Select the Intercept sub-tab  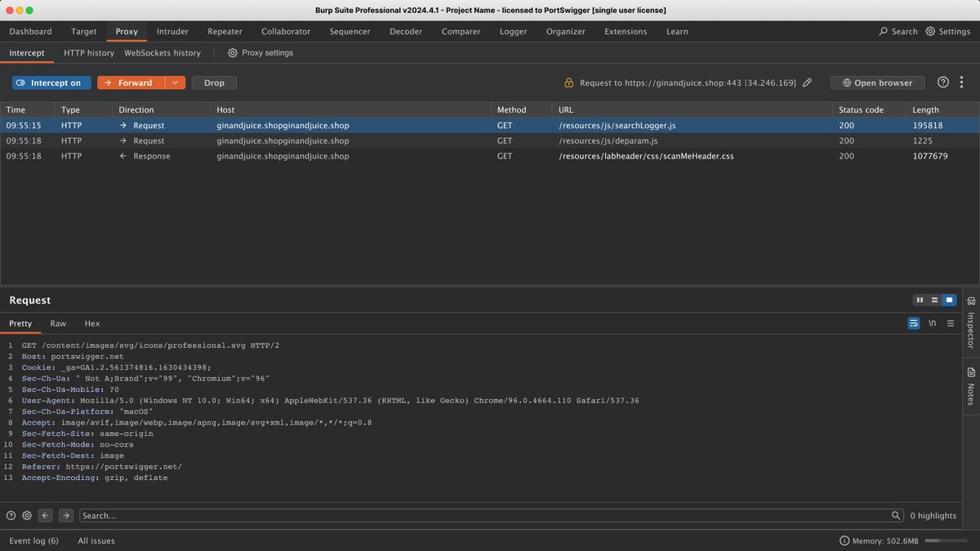(27, 53)
